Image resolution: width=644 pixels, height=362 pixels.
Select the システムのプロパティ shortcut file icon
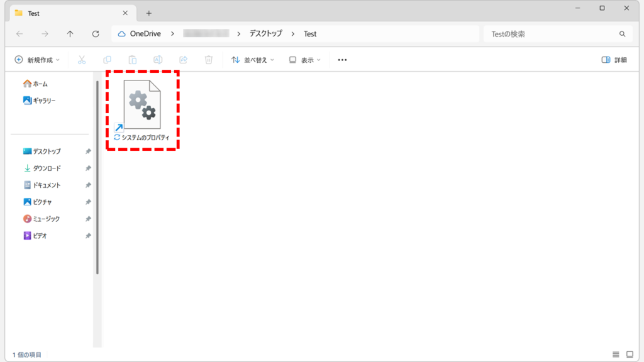142,105
